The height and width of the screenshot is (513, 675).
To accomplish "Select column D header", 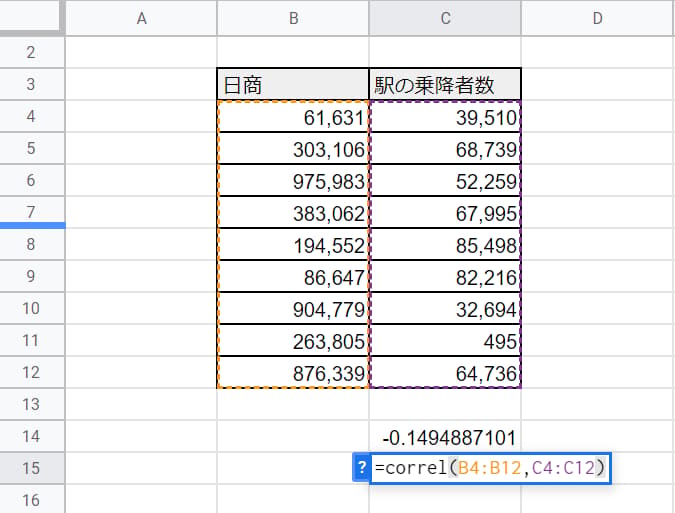I will point(598,18).
